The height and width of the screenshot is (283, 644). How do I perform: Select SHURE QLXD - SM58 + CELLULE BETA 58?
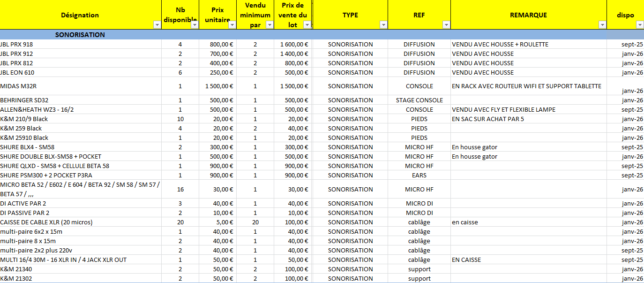(x=80, y=166)
